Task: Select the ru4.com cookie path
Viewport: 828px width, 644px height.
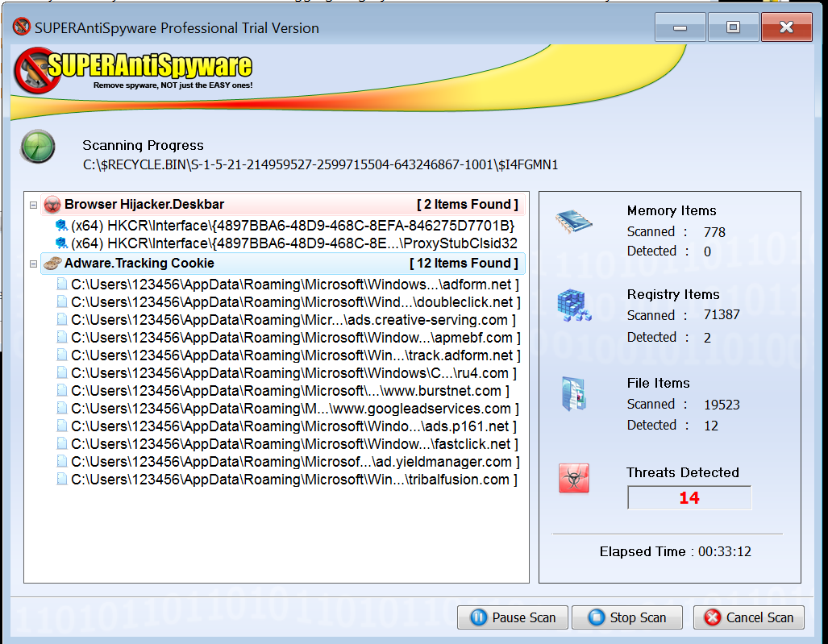Action: [294, 373]
